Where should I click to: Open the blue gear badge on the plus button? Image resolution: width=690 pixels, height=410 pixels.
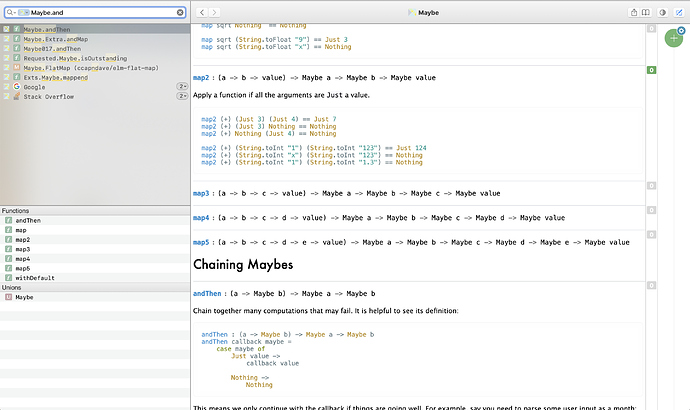681,30
